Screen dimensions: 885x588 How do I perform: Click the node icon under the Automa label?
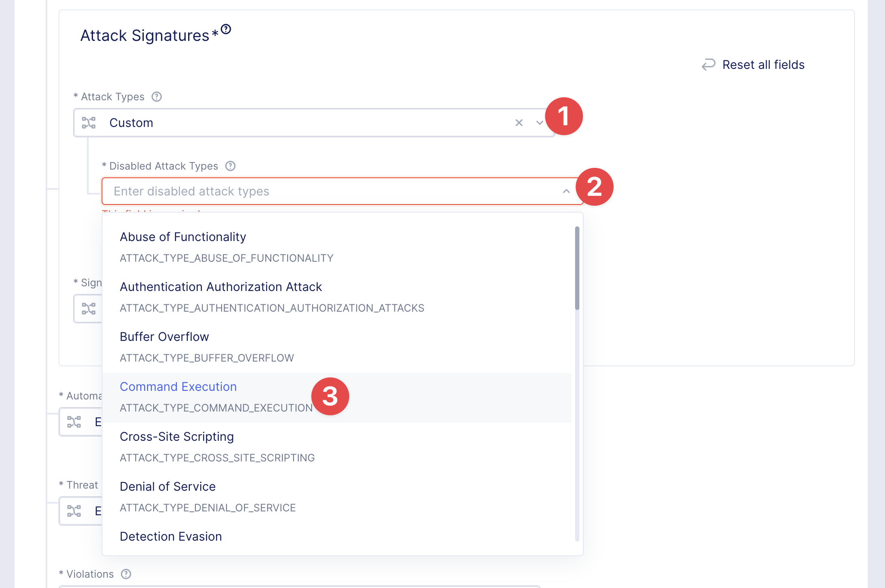(74, 422)
